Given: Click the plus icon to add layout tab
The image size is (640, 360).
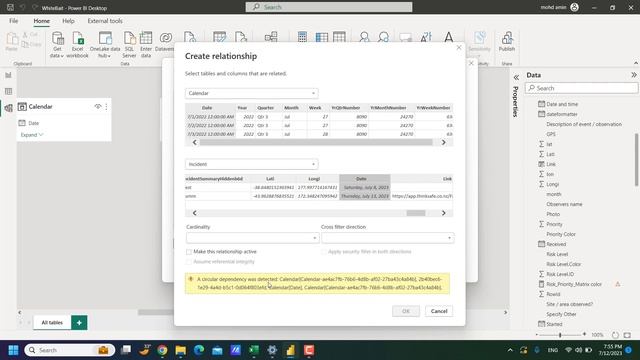Looking at the screenshot, I should (x=79, y=322).
